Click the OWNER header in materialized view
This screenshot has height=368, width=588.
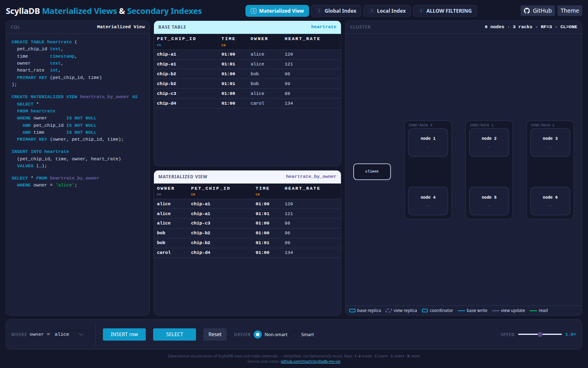pyautogui.click(x=166, y=188)
